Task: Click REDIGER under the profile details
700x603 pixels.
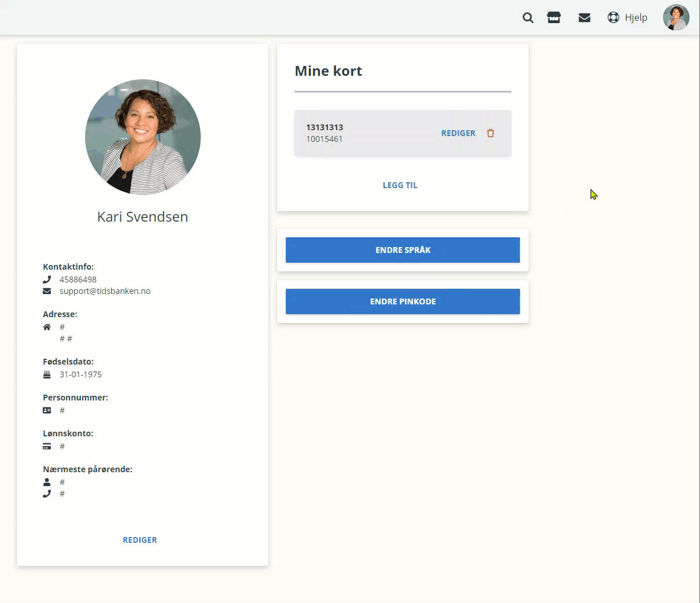Action: 140,540
